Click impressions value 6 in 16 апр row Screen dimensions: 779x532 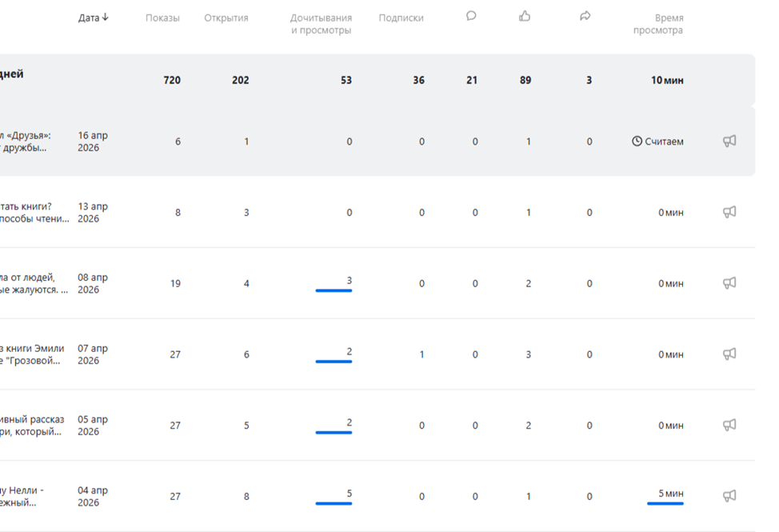tap(178, 142)
